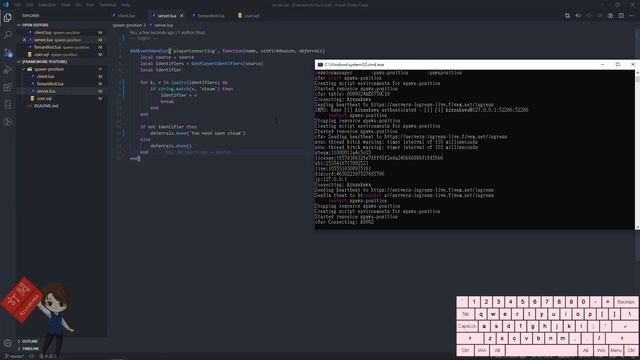This screenshot has width=640, height=360.
Task: Open the Search view in activity bar
Action: pos(7,35)
